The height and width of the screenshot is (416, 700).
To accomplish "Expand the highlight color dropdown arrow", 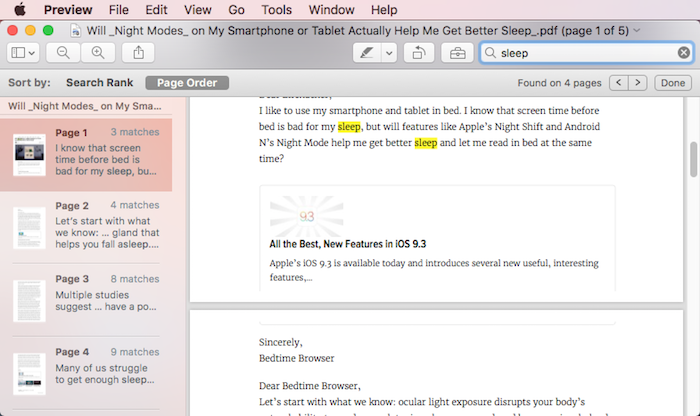I will pyautogui.click(x=389, y=53).
